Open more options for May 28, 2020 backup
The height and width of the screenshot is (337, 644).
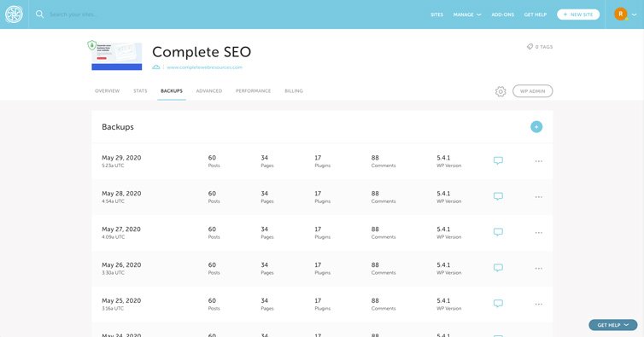tap(538, 197)
